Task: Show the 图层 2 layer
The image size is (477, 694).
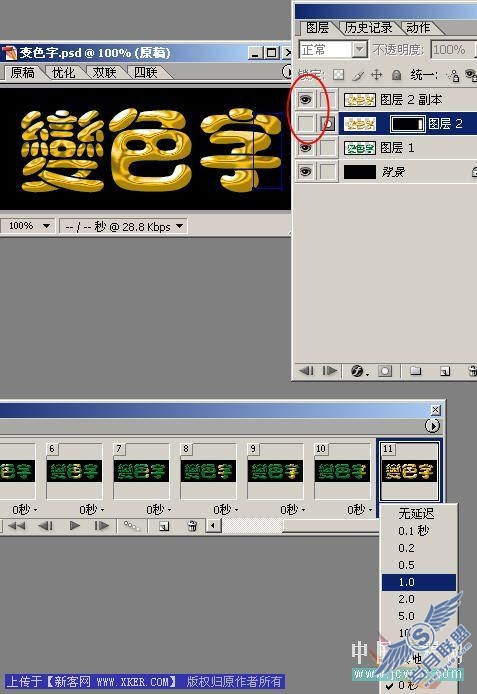Action: [x=305, y=123]
